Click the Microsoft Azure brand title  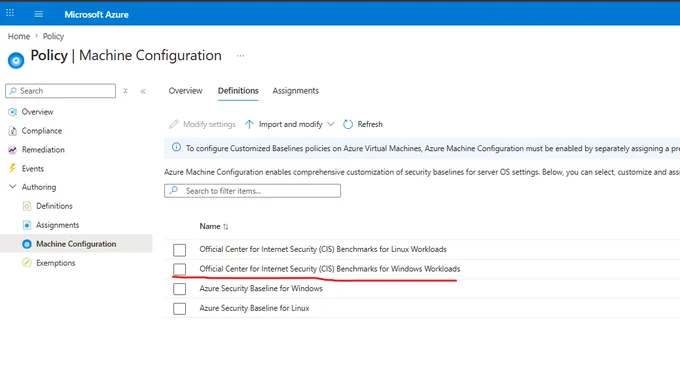(96, 14)
